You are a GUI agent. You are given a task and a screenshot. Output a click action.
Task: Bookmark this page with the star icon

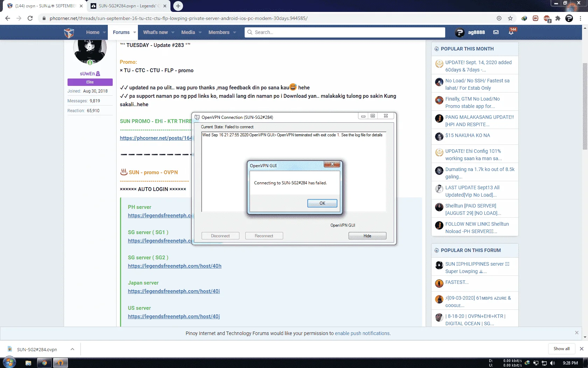tap(510, 18)
